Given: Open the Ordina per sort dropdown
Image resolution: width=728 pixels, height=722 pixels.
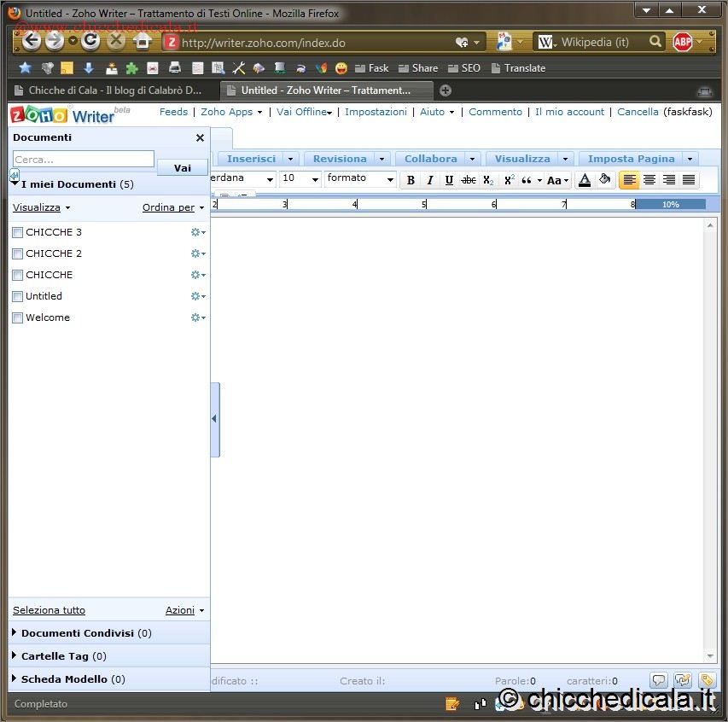Looking at the screenshot, I should (x=172, y=207).
